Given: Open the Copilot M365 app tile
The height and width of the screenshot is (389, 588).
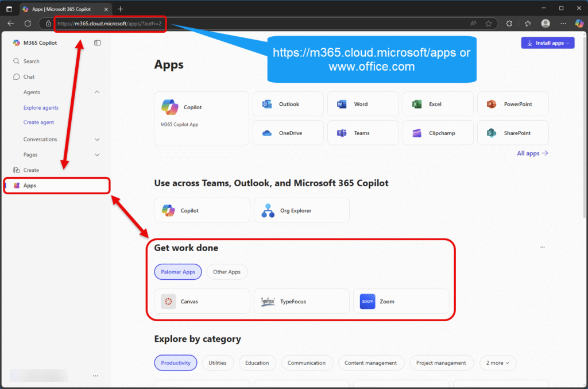Looking at the screenshot, I should (202, 118).
